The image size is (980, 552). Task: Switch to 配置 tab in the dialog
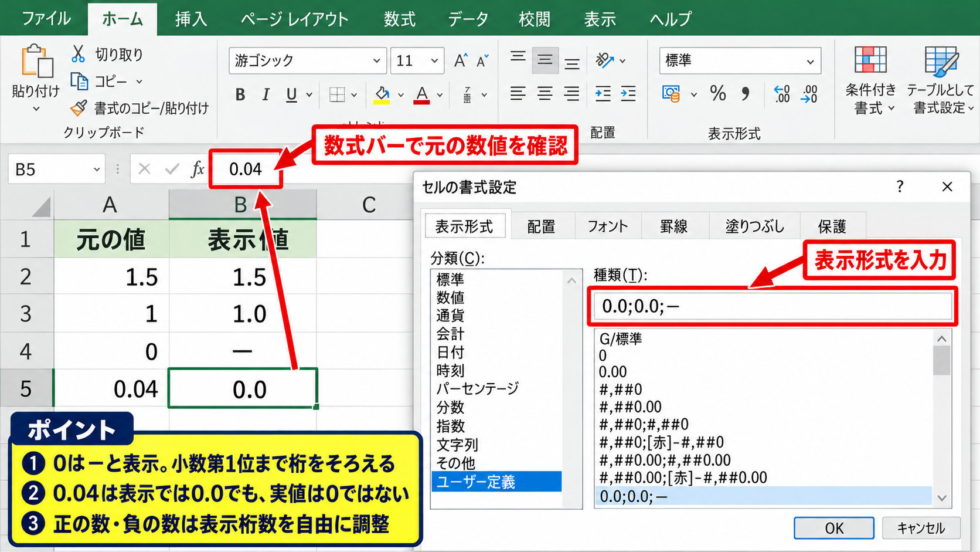pos(541,226)
